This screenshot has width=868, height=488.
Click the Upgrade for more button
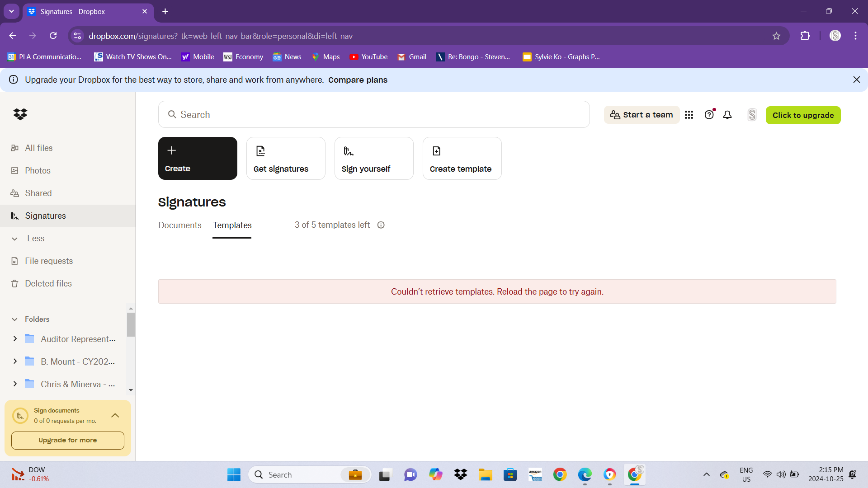[68, 441]
